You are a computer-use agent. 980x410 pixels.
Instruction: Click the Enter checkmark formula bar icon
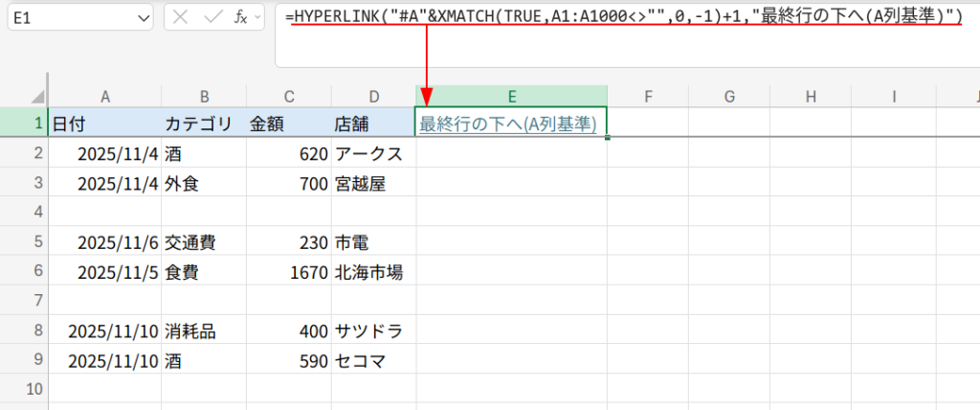214,17
